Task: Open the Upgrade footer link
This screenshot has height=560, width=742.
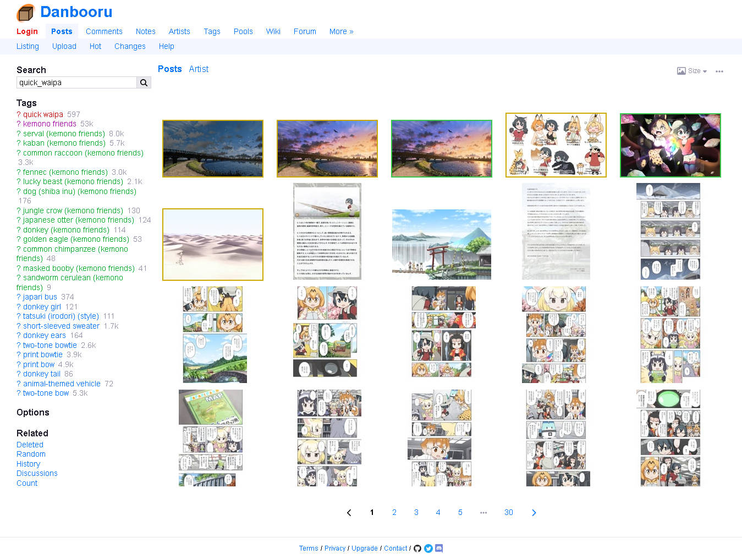Action: click(365, 548)
